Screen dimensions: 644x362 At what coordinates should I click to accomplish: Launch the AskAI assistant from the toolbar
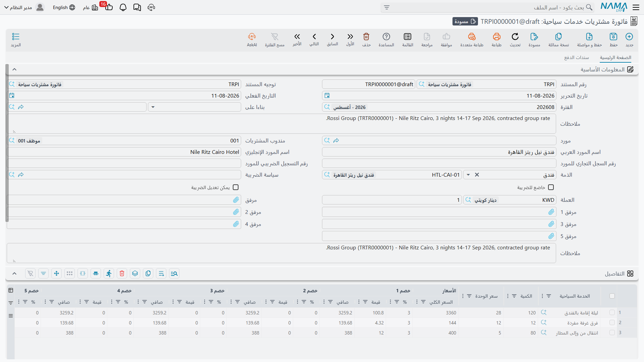(252, 40)
